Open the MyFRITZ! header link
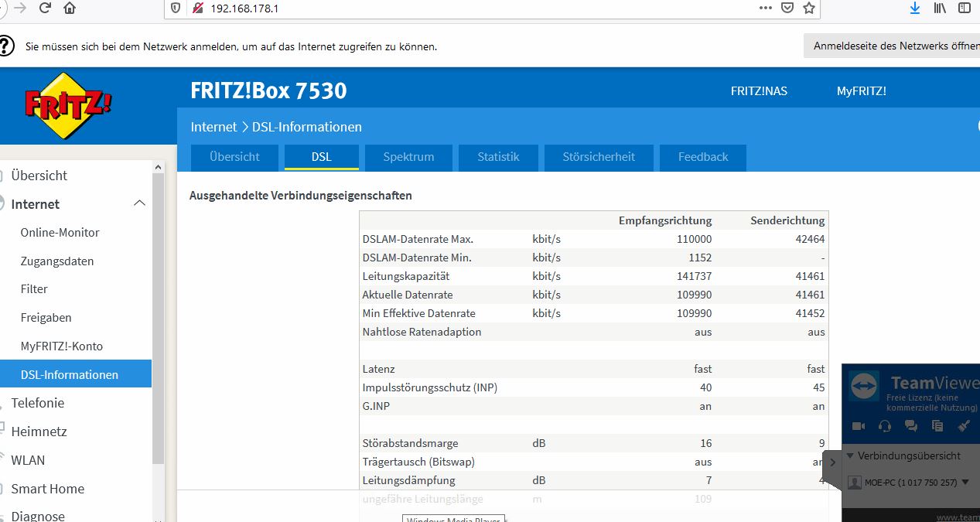 click(862, 91)
